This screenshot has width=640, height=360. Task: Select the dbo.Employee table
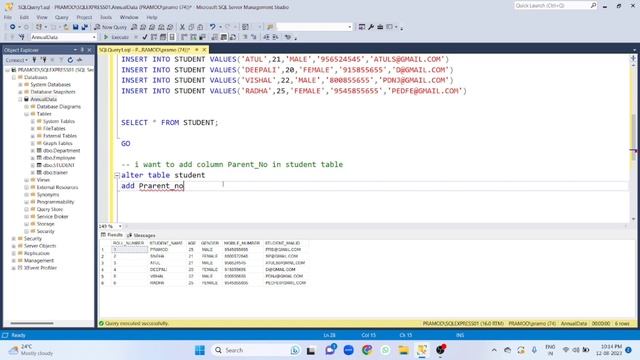click(x=59, y=158)
